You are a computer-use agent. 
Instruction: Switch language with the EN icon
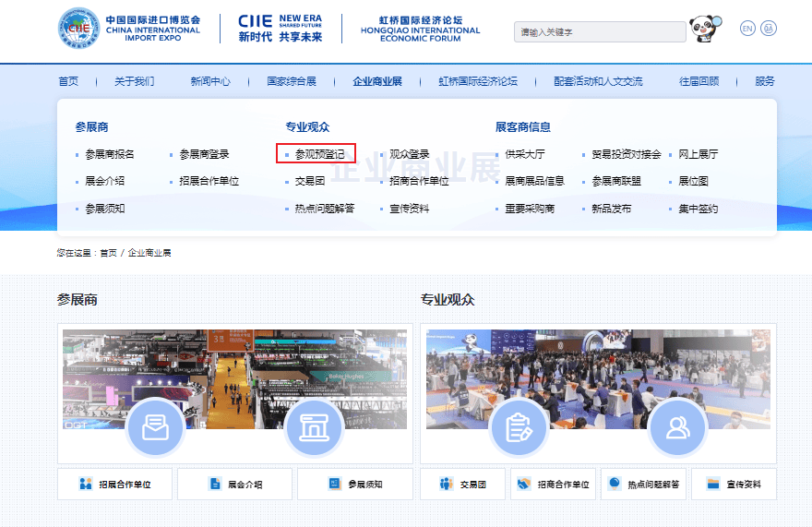(x=747, y=28)
